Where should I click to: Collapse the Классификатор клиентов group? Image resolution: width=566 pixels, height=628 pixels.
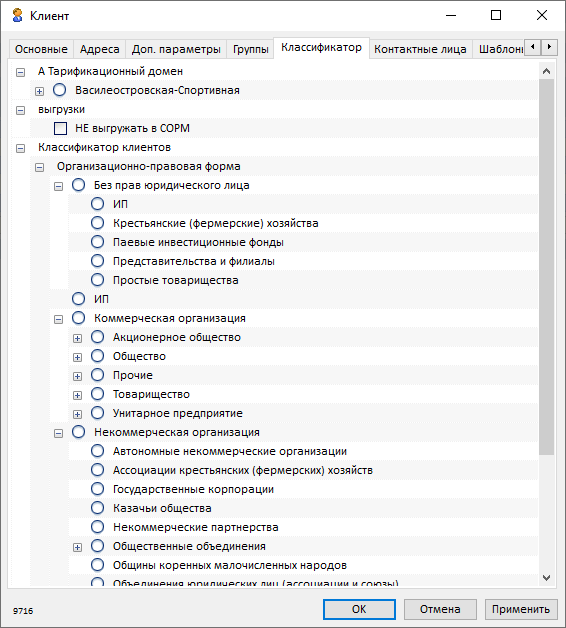pyautogui.click(x=20, y=148)
